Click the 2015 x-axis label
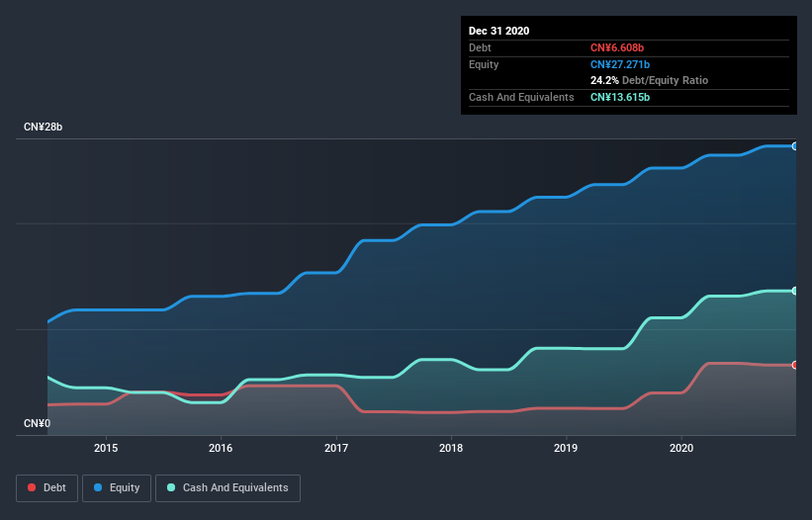Viewport: 812px width, 520px height. point(106,448)
